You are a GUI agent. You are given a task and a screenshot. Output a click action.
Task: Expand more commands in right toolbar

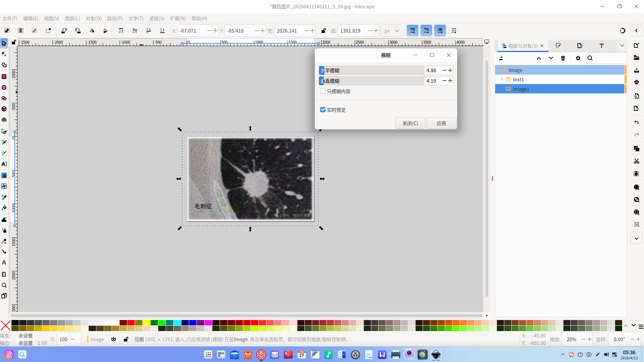[x=636, y=239]
